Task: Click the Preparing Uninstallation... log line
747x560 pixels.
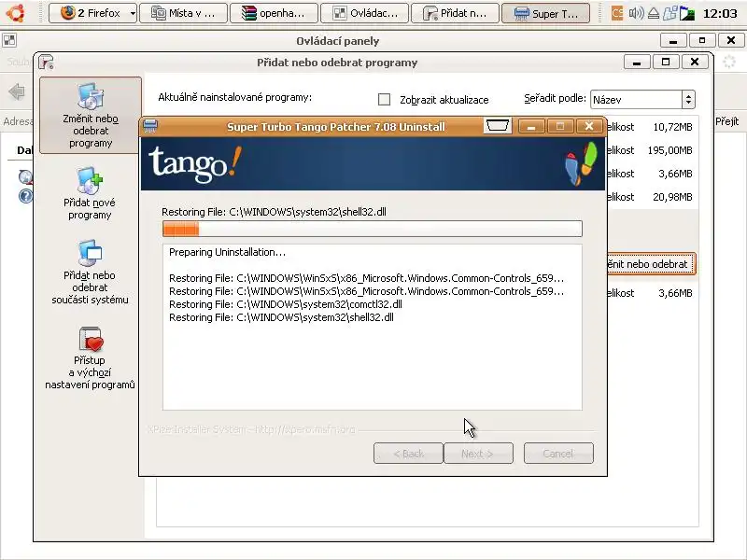Action: (227, 252)
